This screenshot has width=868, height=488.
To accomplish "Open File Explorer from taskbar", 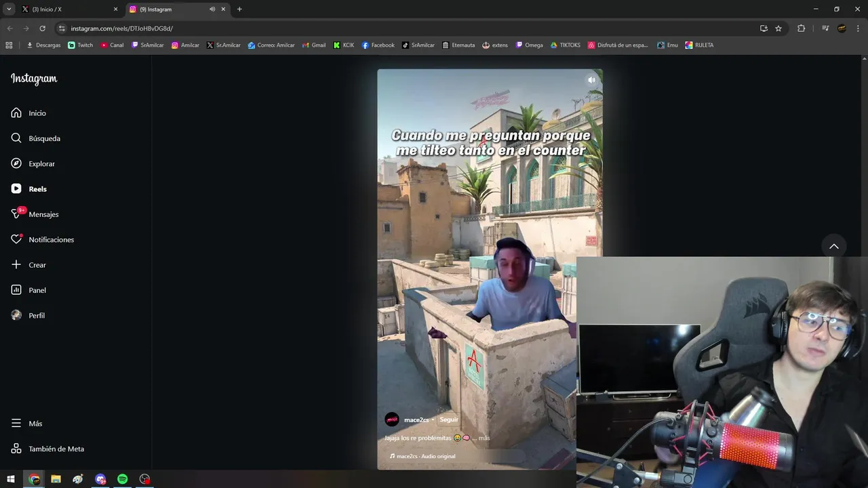I will click(56, 479).
